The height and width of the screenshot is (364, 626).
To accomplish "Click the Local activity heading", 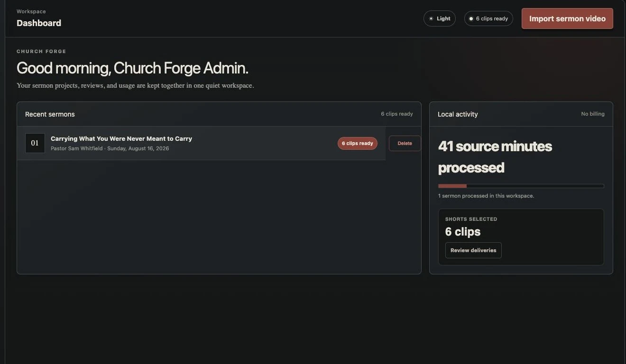I will [458, 114].
